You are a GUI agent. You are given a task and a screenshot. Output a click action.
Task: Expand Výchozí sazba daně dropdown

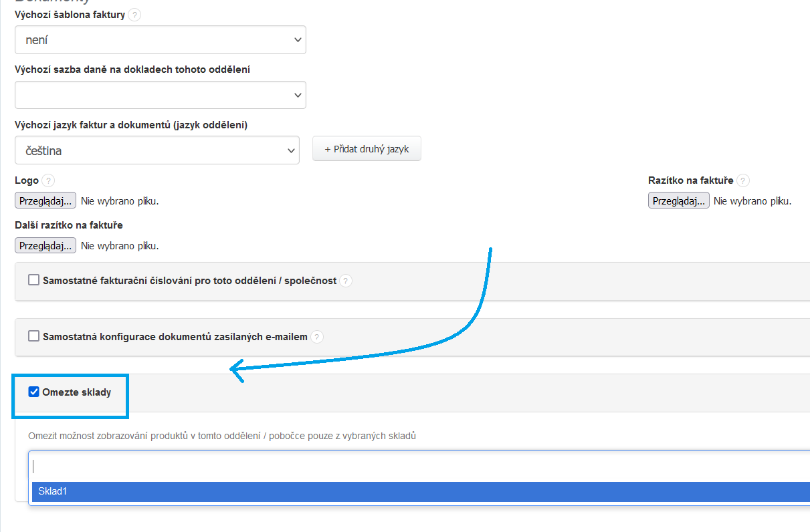tap(161, 95)
